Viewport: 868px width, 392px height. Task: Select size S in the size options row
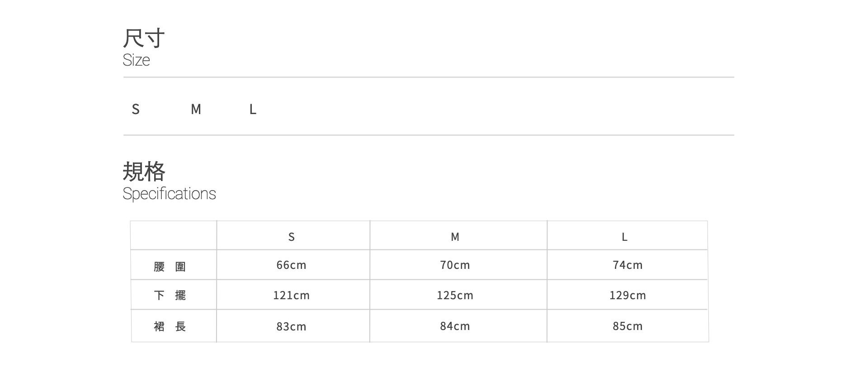pos(136,109)
